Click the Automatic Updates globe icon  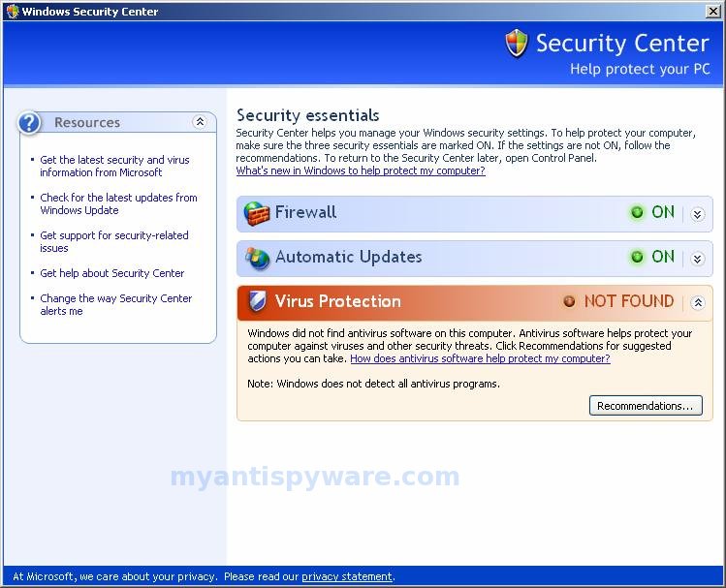[x=257, y=258]
